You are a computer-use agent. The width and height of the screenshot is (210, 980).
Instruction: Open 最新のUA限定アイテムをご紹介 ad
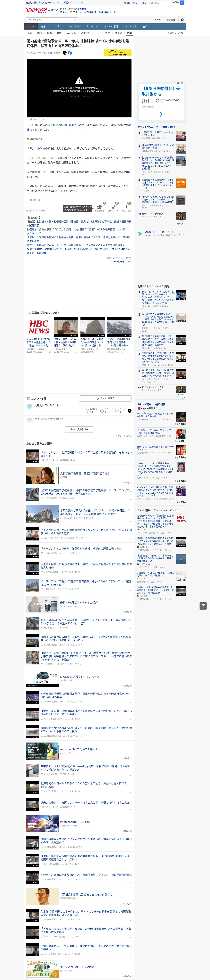pos(79,602)
